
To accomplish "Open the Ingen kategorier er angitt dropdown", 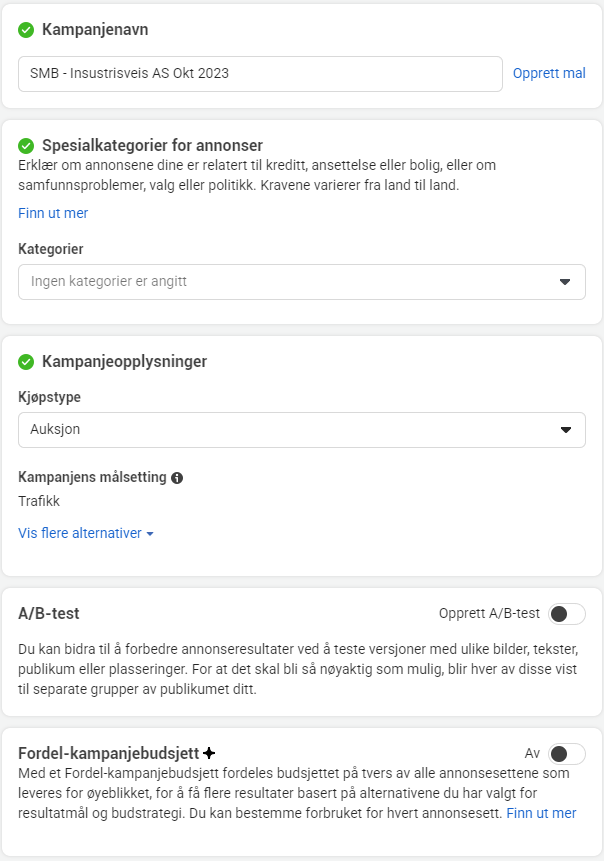I will pyautogui.click(x=302, y=282).
